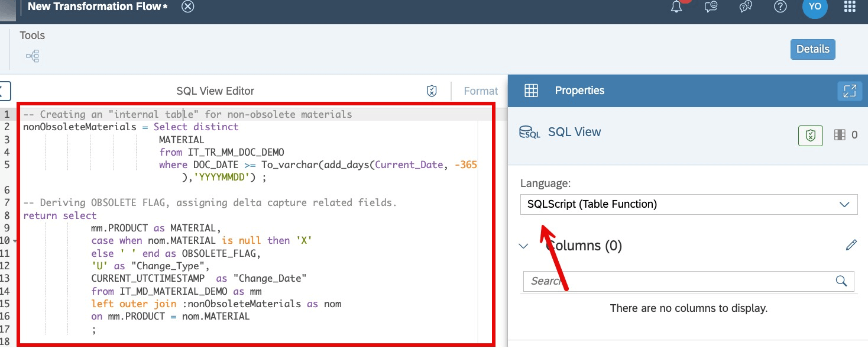
Task: Open the discussion bubbles icon in header
Action: click(x=746, y=7)
